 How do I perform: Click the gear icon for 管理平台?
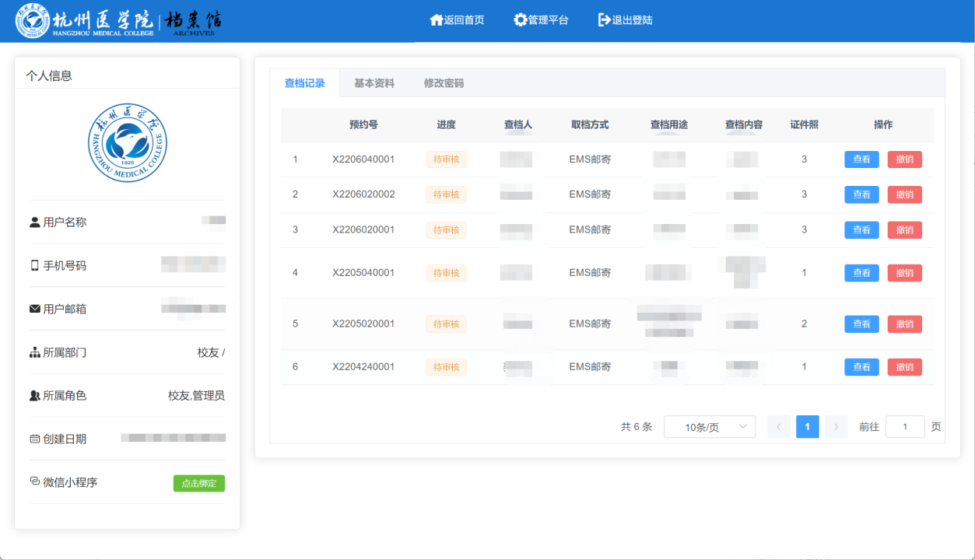click(521, 20)
